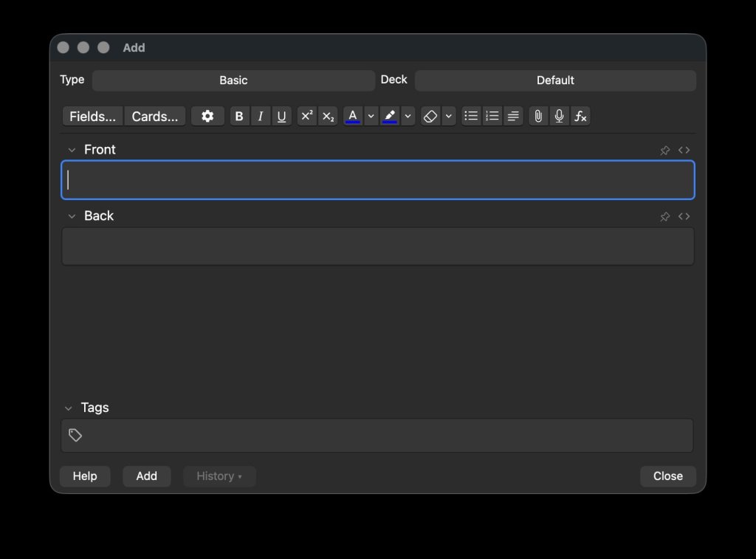Toggle bold formatting
The image size is (756, 559).
(x=239, y=116)
